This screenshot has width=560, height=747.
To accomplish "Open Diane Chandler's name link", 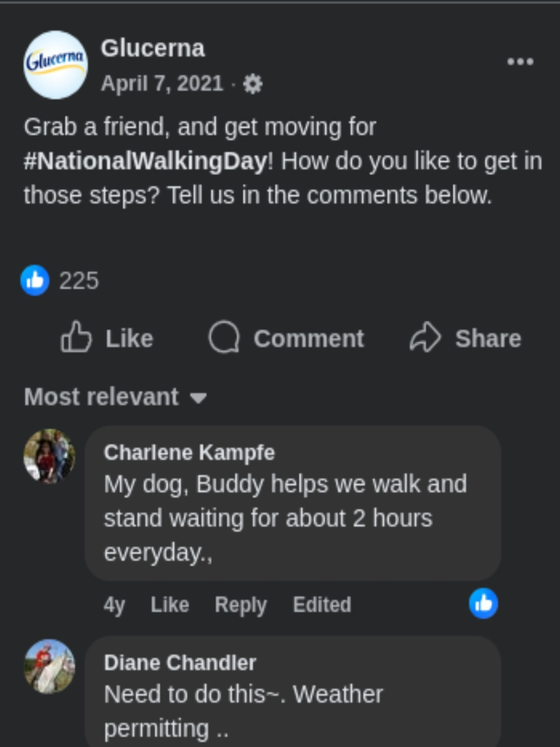I will coord(180,662).
